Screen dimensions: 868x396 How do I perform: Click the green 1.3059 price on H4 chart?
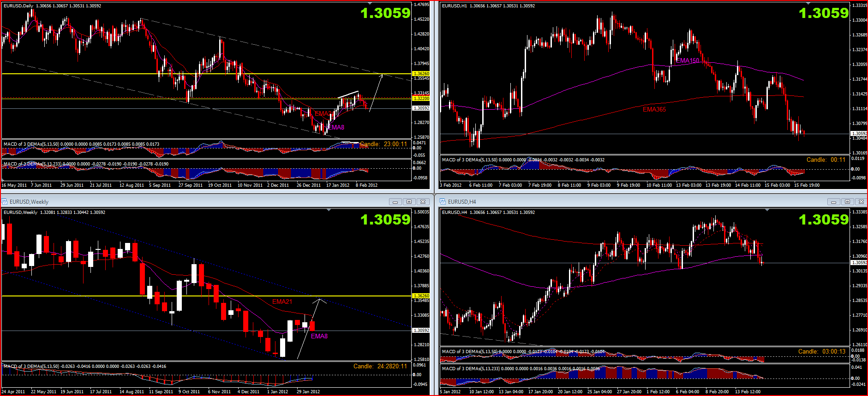click(824, 220)
